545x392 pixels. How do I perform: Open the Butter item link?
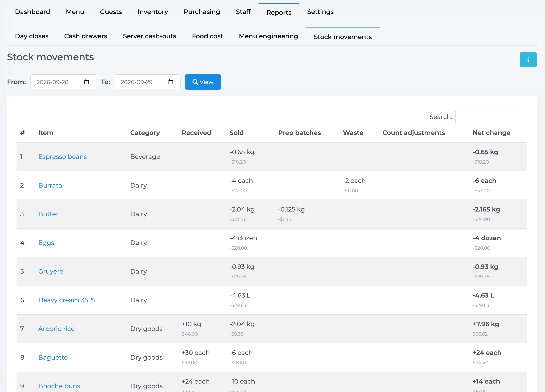(x=48, y=214)
